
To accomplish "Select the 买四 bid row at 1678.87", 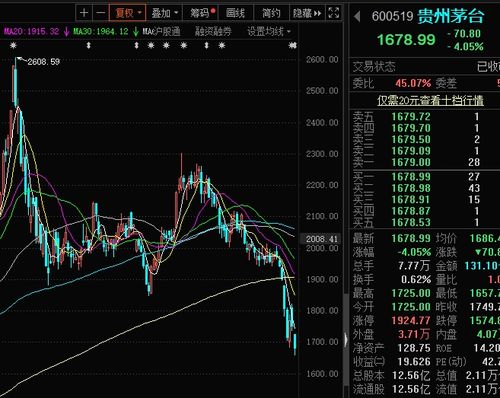I will [424, 211].
